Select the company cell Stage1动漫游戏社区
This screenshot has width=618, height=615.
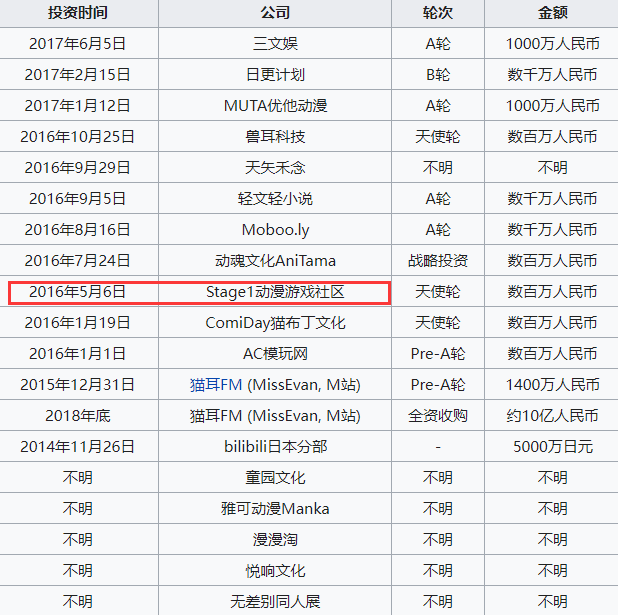pyautogui.click(x=275, y=292)
